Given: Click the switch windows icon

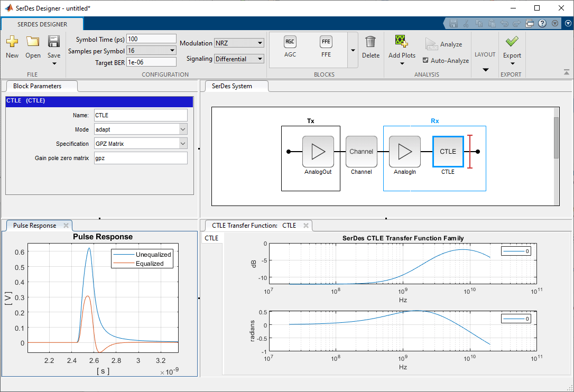Looking at the screenshot, I should pos(530,23).
